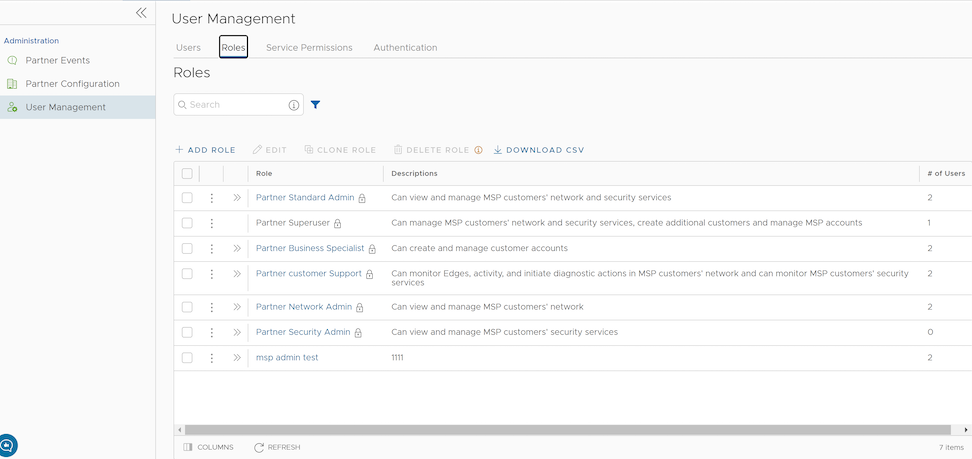This screenshot has height=459, width=972.
Task: Click the Refresh table icon
Action: pos(259,447)
